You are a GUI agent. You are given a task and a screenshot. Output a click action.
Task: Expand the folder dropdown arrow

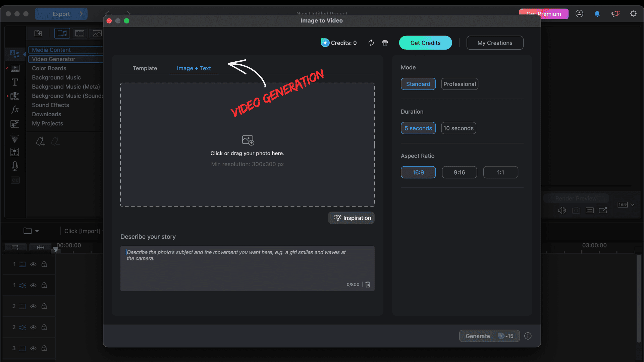pos(37,231)
